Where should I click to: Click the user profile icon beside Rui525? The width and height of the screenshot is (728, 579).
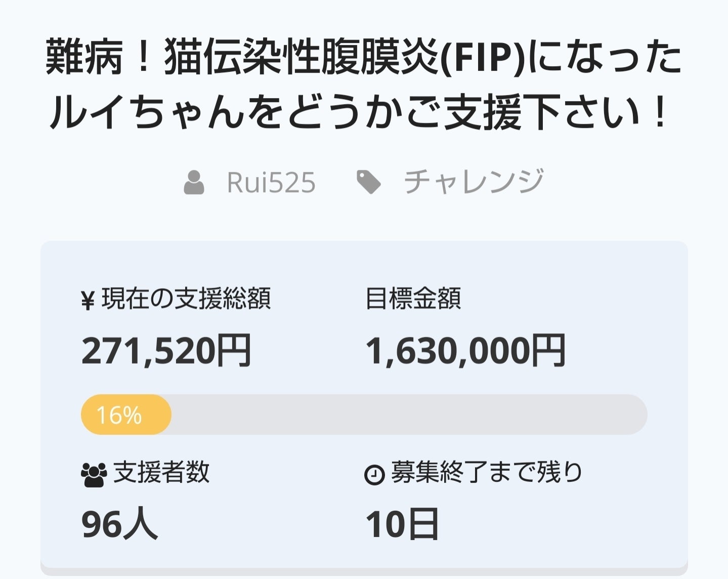[x=194, y=183]
